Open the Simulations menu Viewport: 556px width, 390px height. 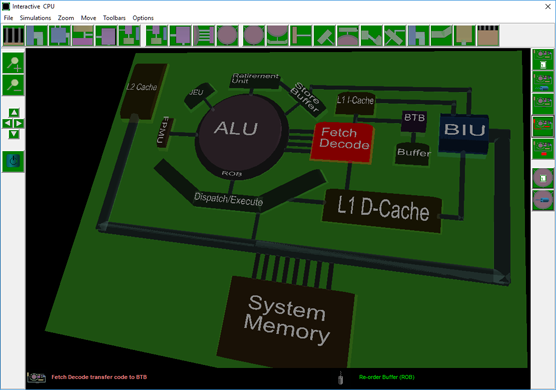[35, 18]
